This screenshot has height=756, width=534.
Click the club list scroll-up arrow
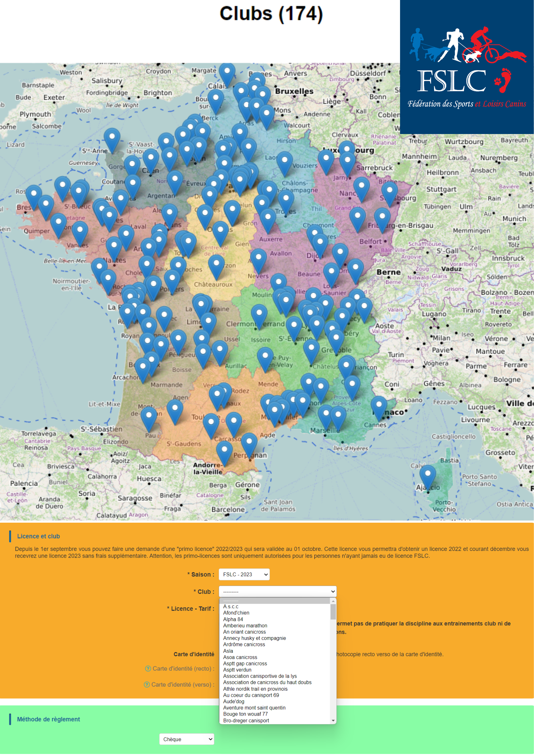point(333,601)
